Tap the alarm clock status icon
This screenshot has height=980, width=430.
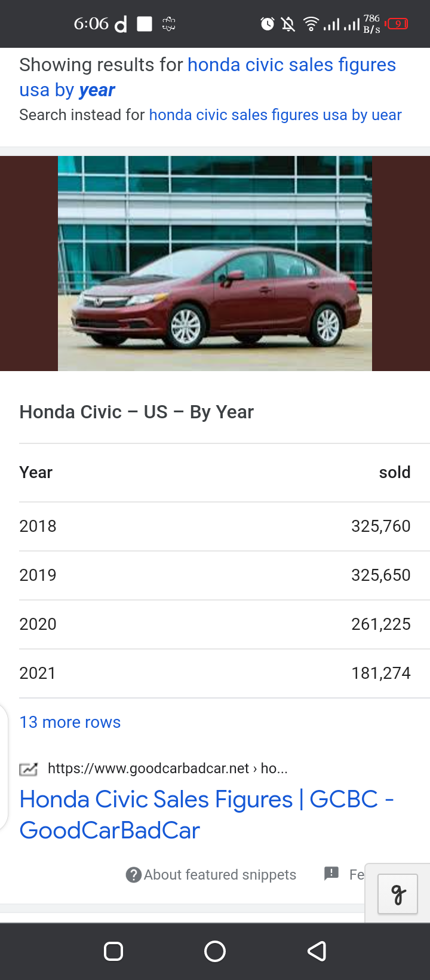(268, 24)
